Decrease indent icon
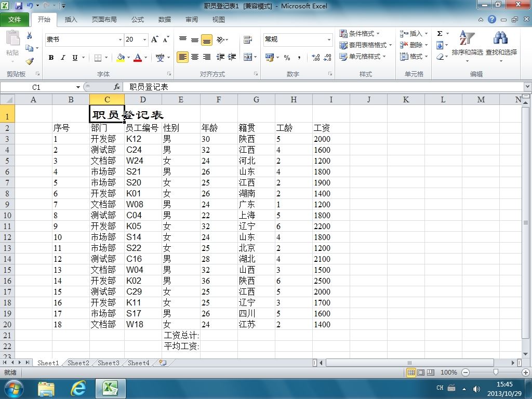 point(220,57)
